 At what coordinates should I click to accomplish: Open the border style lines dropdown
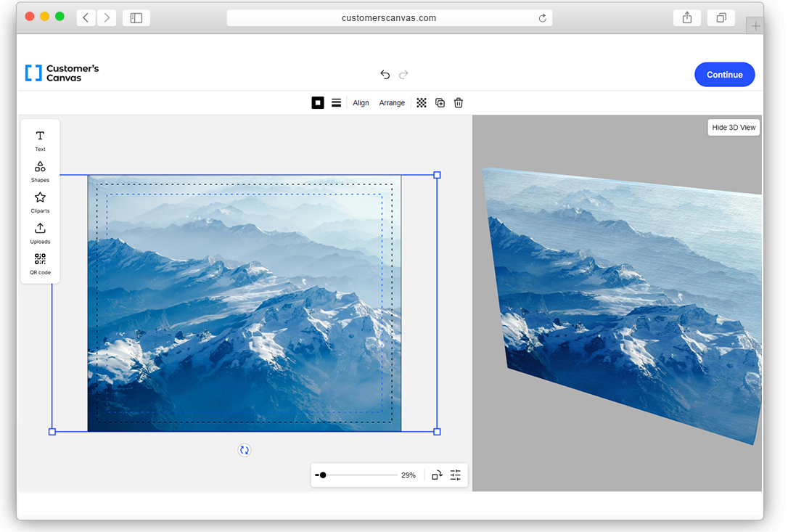pos(337,103)
